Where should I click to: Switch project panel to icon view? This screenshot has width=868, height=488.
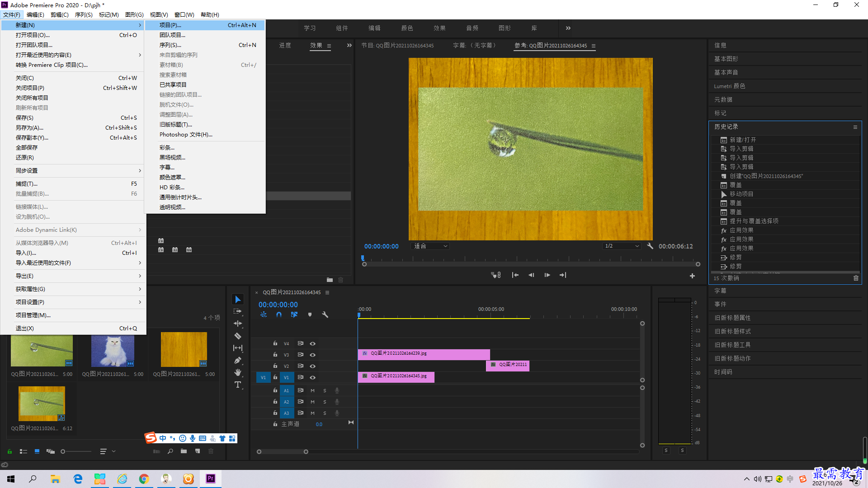37,451
